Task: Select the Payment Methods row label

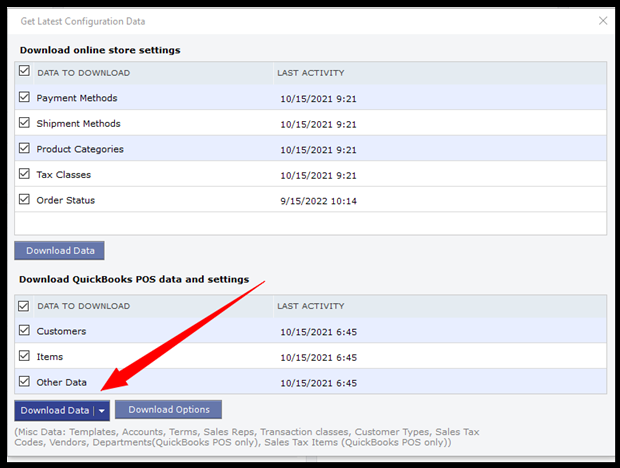Action: tap(77, 98)
